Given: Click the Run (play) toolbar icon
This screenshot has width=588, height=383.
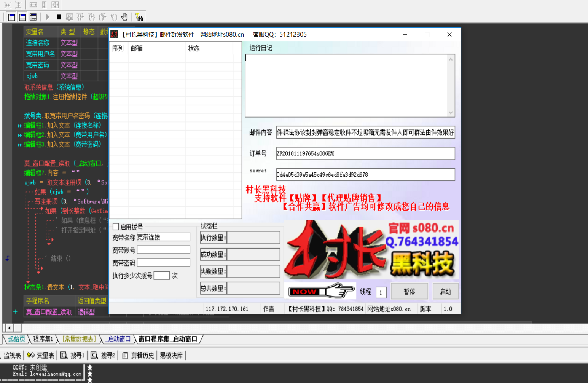Looking at the screenshot, I should pyautogui.click(x=48, y=17).
